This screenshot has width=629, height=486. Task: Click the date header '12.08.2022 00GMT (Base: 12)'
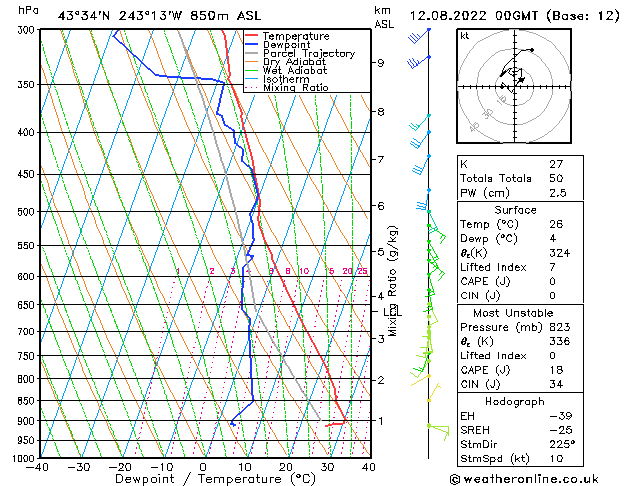pos(514,16)
